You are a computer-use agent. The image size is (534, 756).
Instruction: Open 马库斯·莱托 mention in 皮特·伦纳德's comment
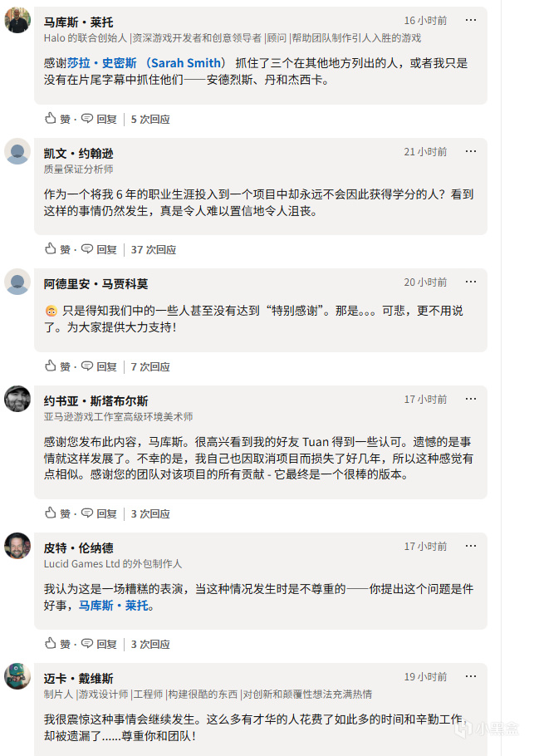tap(114, 606)
